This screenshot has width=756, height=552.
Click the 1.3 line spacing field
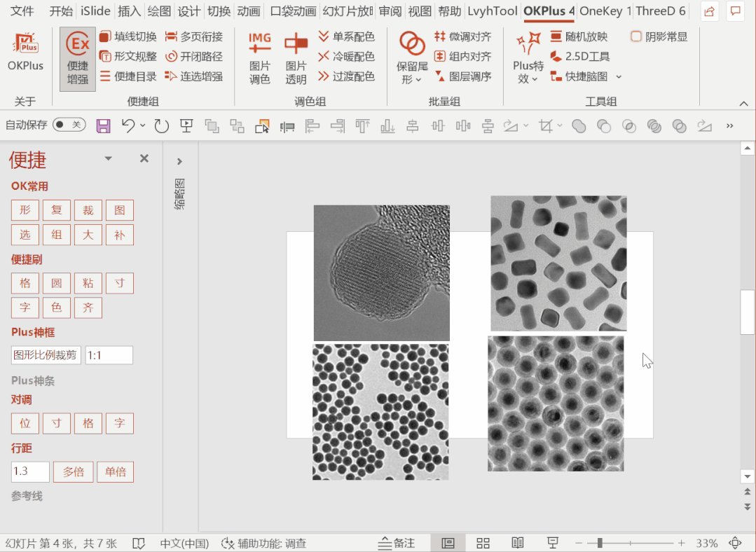click(x=30, y=472)
